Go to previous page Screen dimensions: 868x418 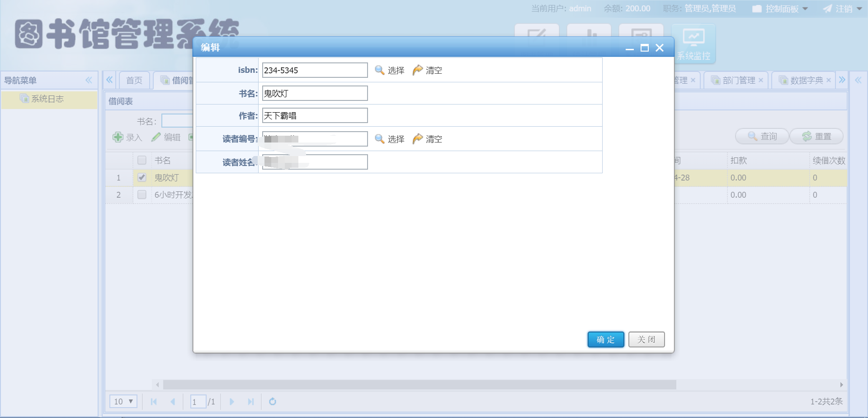(x=173, y=401)
